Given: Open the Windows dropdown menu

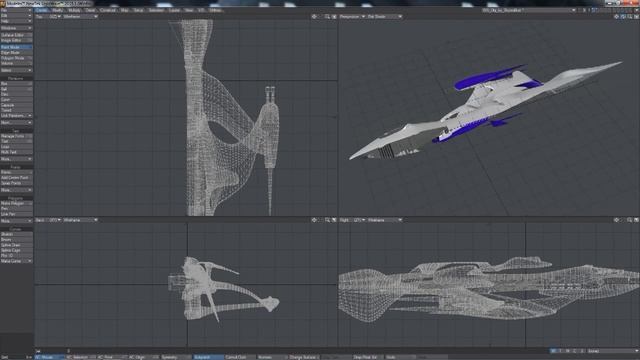Looking at the screenshot, I should (x=16, y=28).
